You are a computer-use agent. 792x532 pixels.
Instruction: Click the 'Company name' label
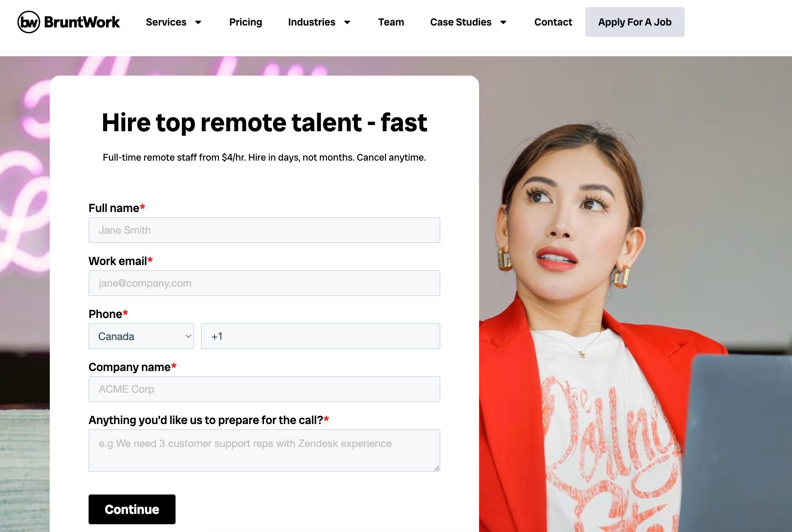[130, 367]
